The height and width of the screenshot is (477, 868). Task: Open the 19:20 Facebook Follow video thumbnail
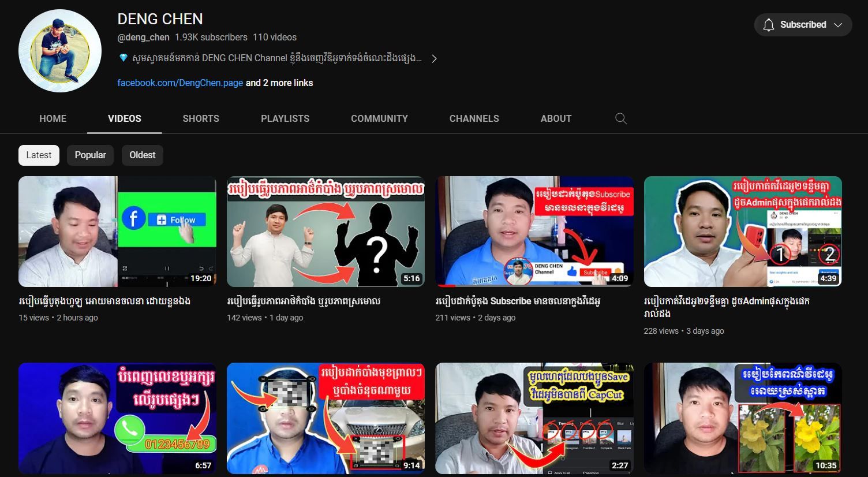117,232
